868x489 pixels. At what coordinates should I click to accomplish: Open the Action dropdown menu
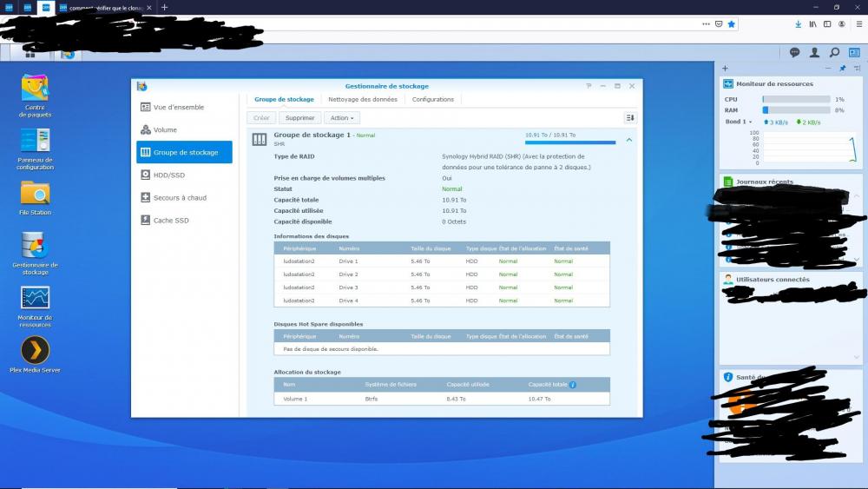pos(342,118)
